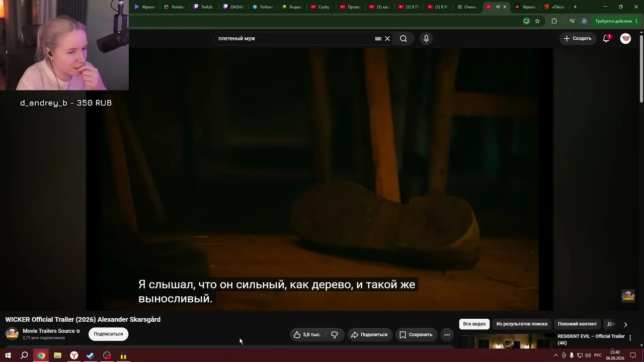Click the video player area
The width and height of the screenshot is (644, 362).
(x=319, y=179)
